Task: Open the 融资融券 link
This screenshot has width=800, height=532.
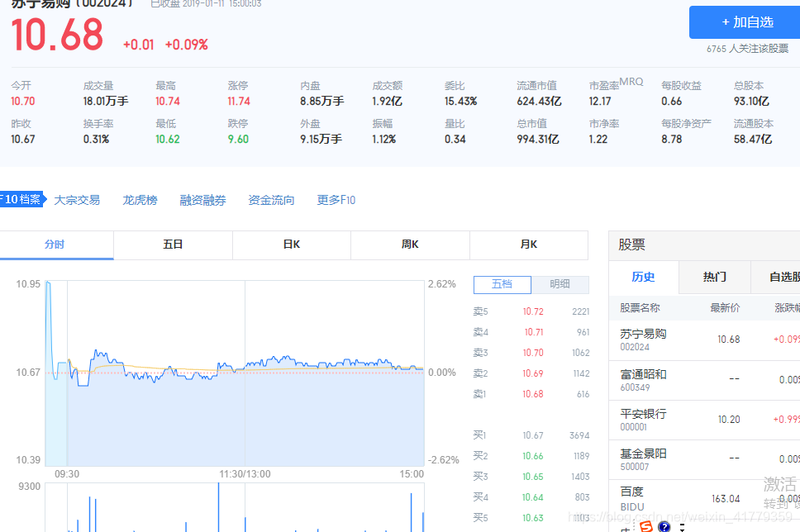Action: (202, 200)
